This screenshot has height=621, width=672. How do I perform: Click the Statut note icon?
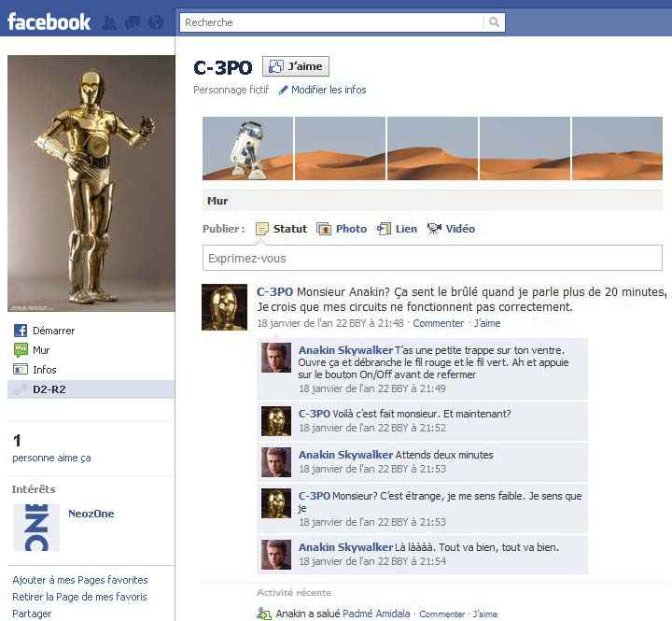point(262,229)
